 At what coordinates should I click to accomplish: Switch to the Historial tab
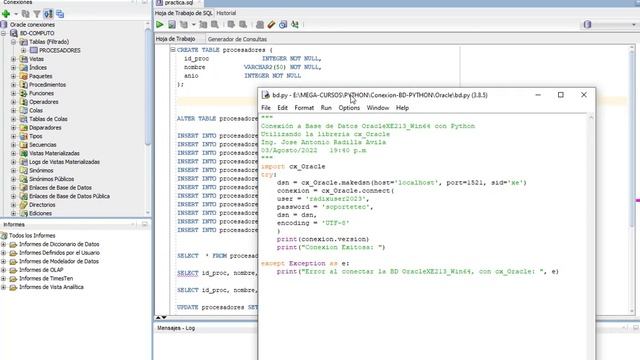(x=226, y=13)
